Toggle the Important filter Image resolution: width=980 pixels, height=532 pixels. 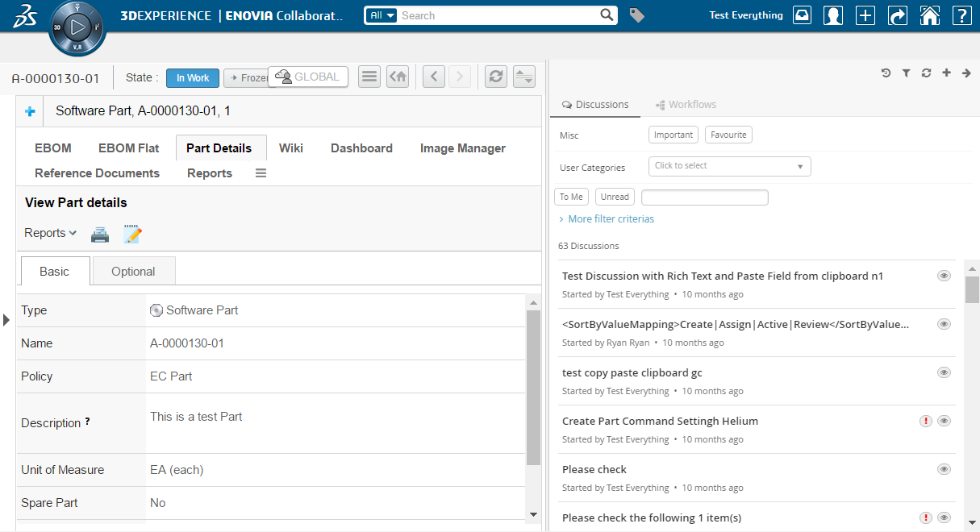click(673, 135)
